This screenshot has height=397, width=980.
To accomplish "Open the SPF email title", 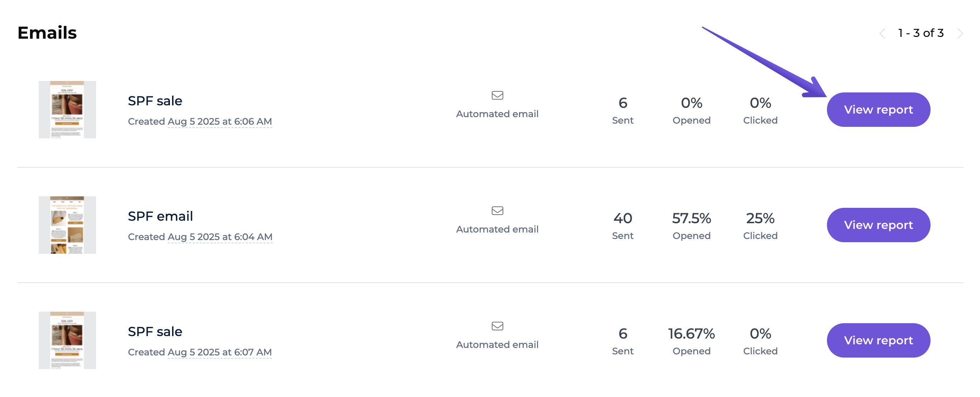I will click(x=160, y=216).
